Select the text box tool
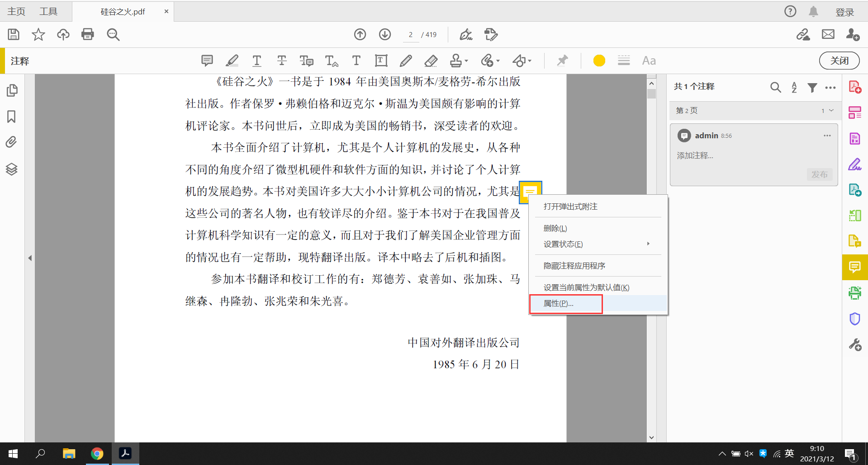This screenshot has width=868, height=465. [x=381, y=61]
